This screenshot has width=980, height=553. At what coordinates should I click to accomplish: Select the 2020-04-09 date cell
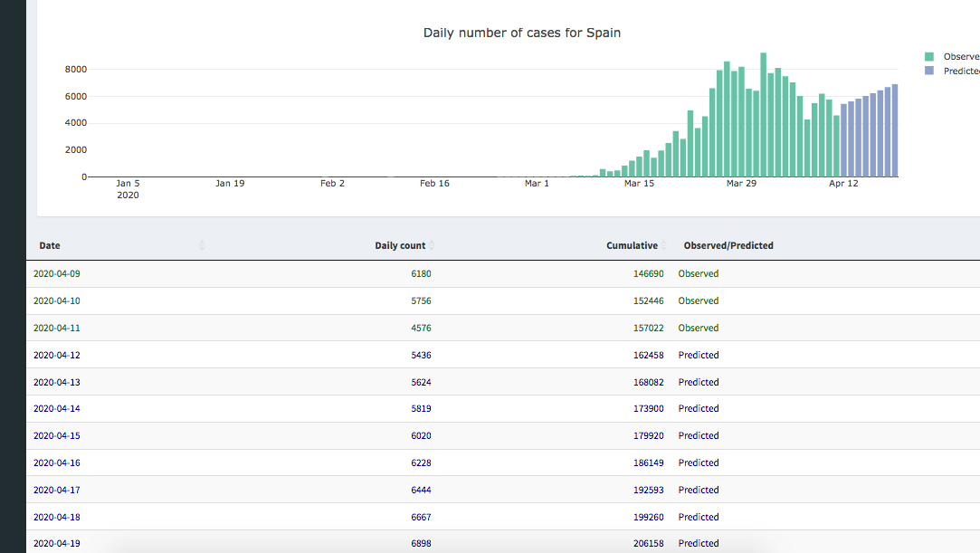point(57,273)
